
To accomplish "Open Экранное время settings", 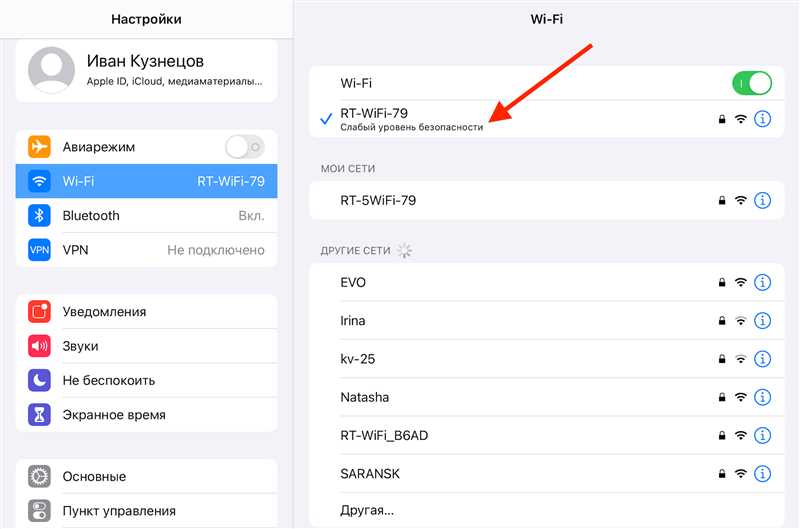I will 146,415.
